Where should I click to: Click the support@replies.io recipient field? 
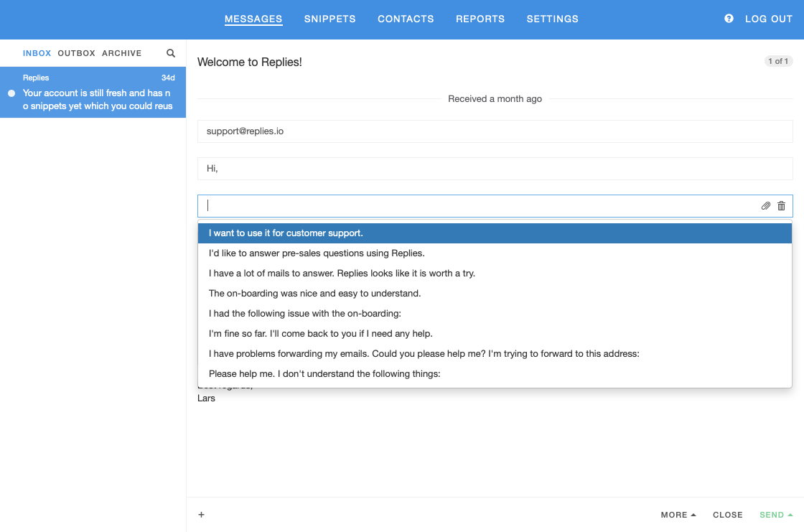(x=495, y=131)
